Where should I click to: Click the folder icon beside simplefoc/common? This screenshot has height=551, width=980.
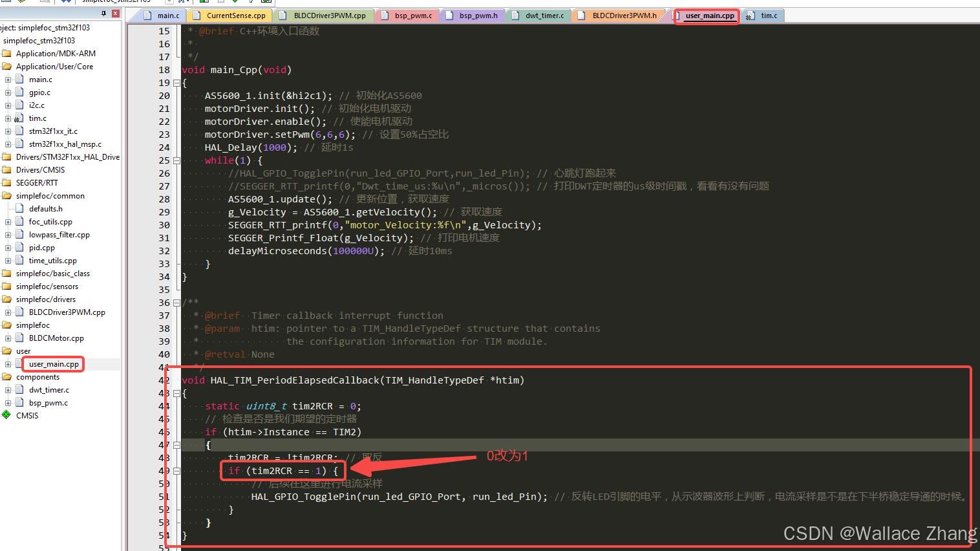(7, 195)
